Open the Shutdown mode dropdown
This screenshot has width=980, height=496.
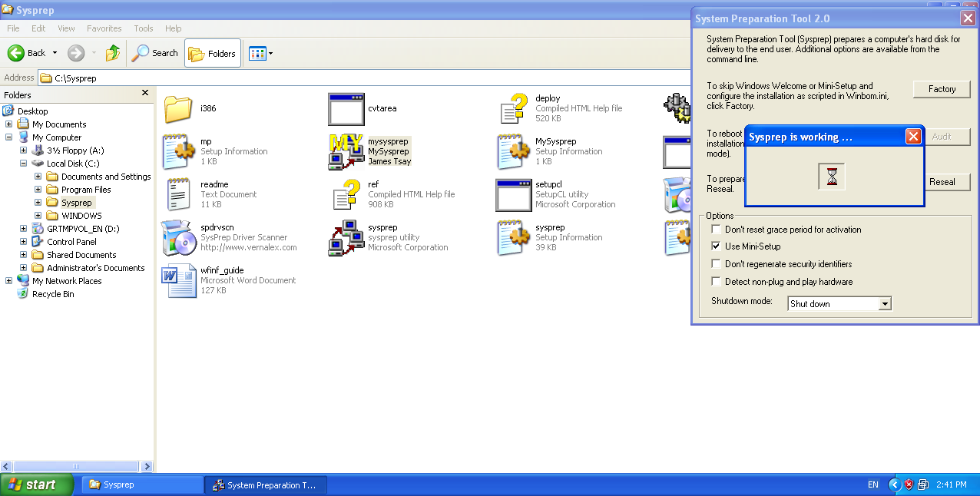885,304
